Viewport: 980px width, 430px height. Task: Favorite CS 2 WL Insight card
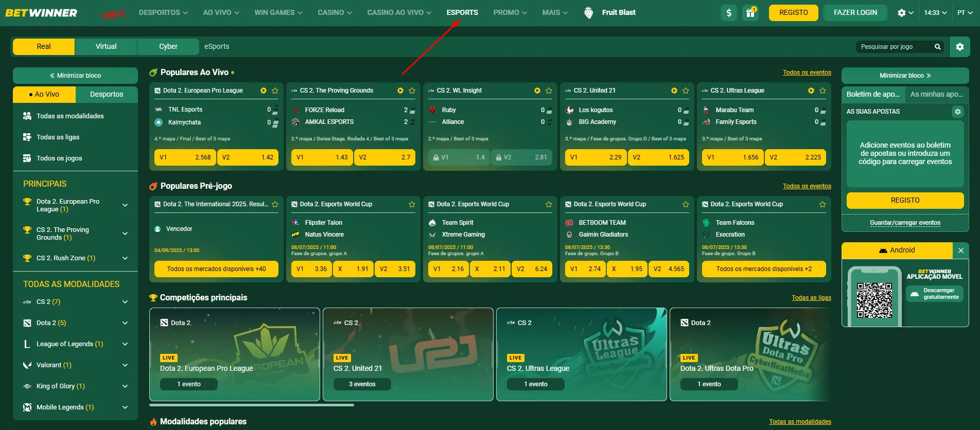[x=549, y=91]
